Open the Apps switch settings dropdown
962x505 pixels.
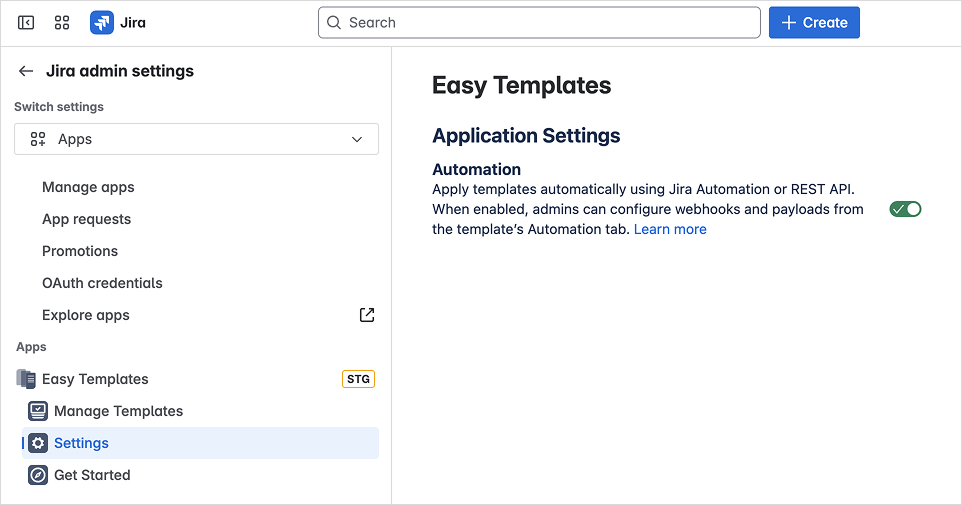196,139
